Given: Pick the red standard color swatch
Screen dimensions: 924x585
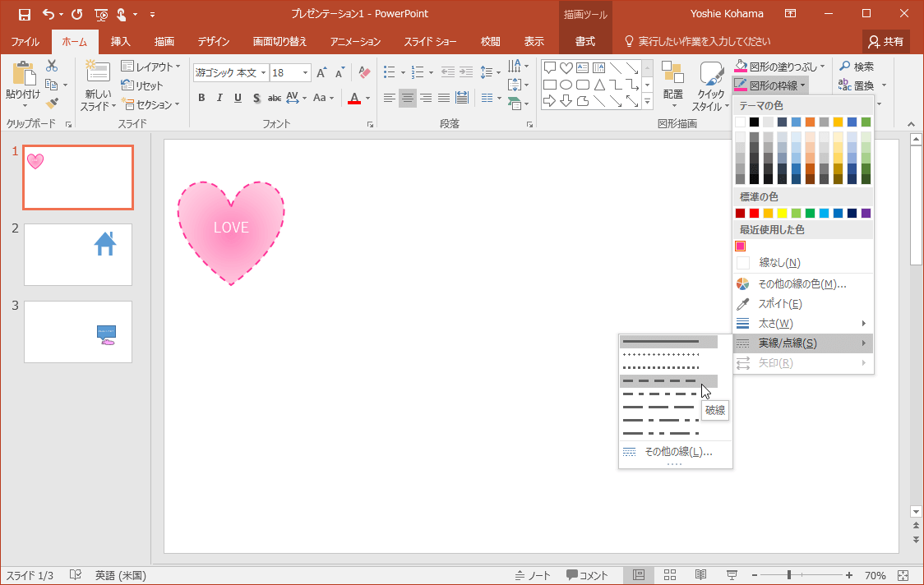Looking at the screenshot, I should point(755,214).
